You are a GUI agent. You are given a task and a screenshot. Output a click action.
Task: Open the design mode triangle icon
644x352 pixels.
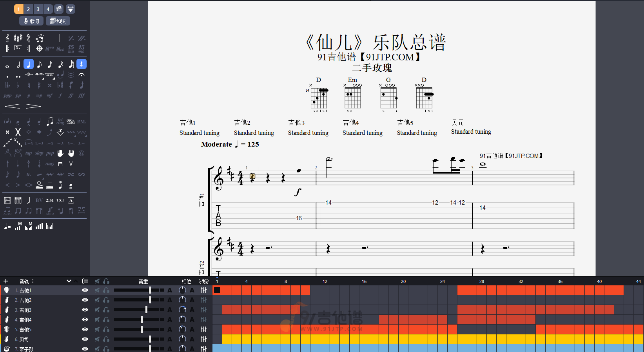tap(71, 9)
